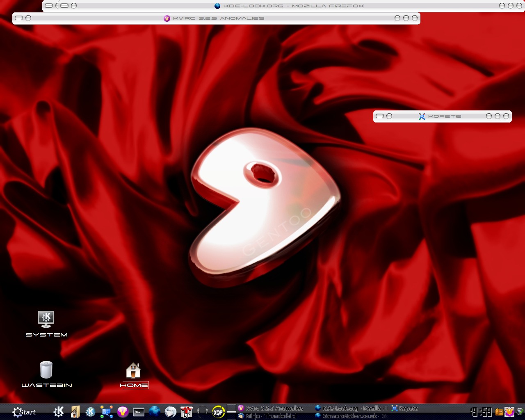Open window menu button on Kopete title bar

[x=380, y=116]
